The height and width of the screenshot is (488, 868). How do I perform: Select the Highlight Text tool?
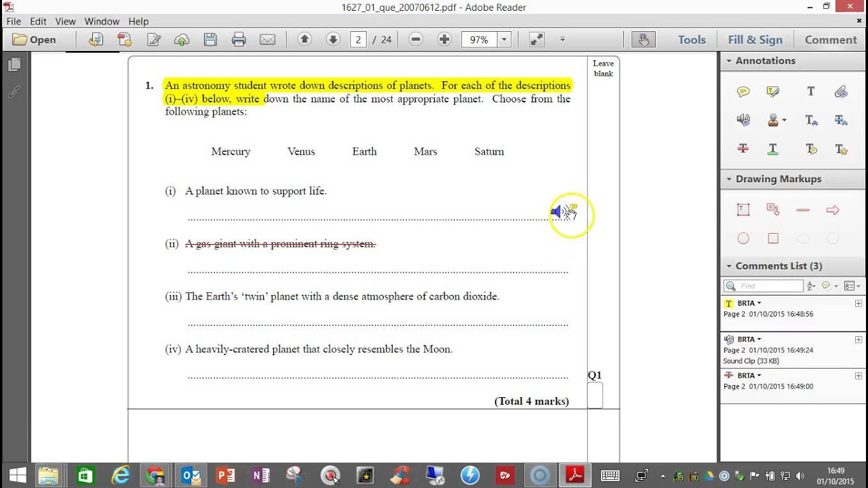[x=773, y=91]
